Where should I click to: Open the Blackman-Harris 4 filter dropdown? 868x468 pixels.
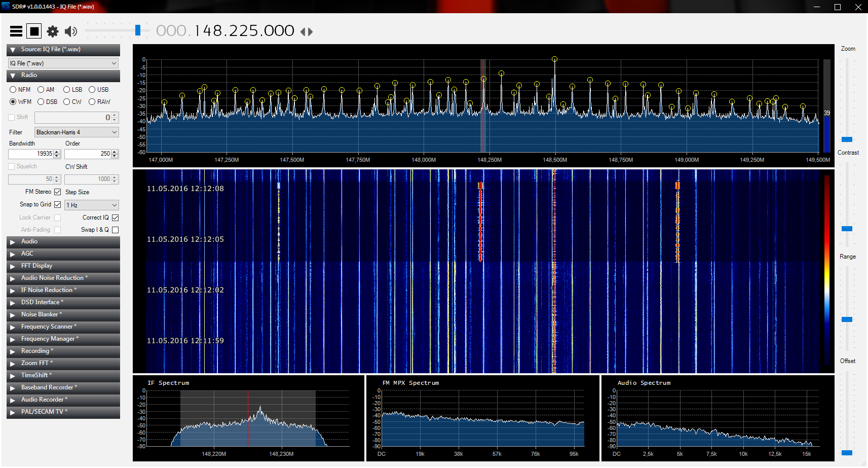tap(77, 132)
